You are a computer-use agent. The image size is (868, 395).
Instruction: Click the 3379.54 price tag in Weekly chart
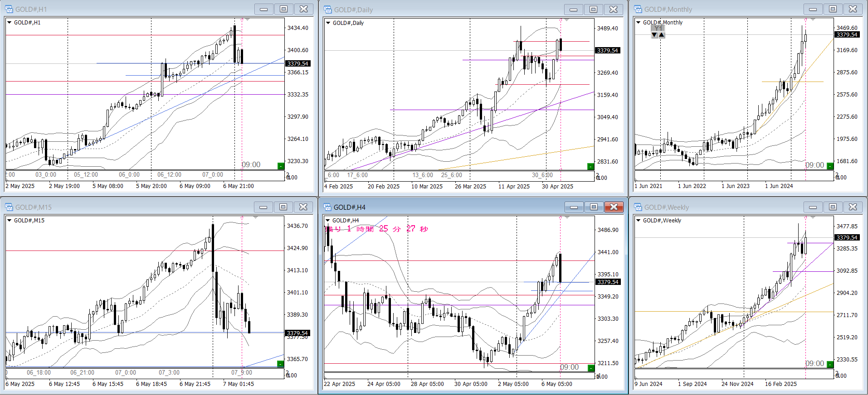click(847, 238)
